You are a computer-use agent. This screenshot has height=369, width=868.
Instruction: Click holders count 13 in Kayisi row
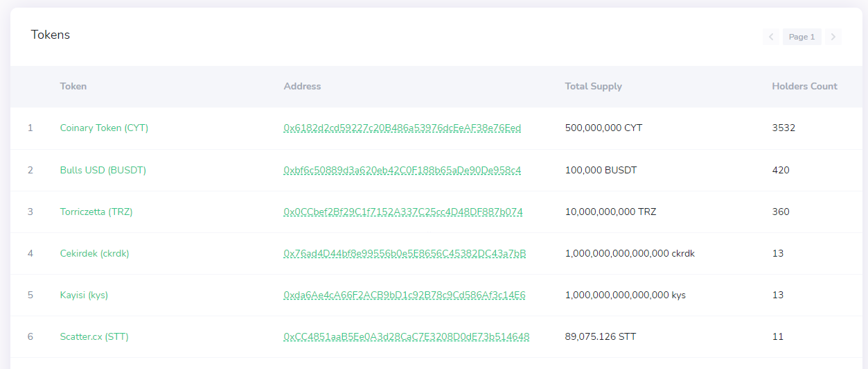point(778,295)
